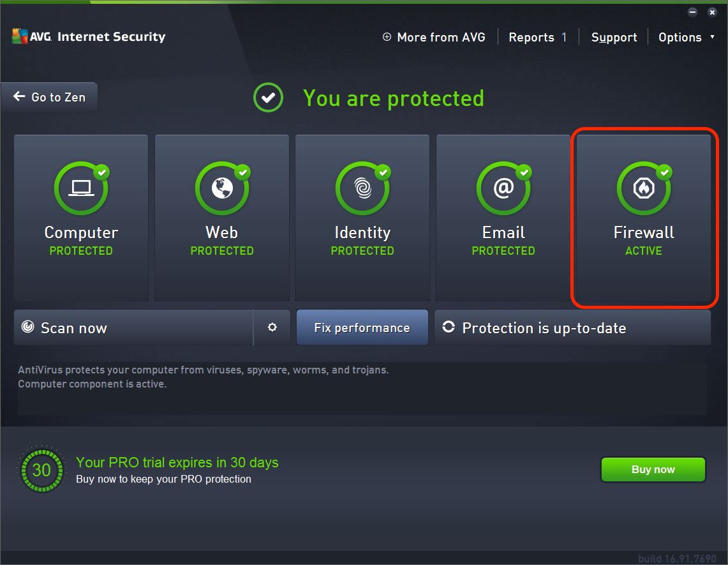728x565 pixels.
Task: Click the Computer PROTECTED status text
Action: click(x=81, y=251)
